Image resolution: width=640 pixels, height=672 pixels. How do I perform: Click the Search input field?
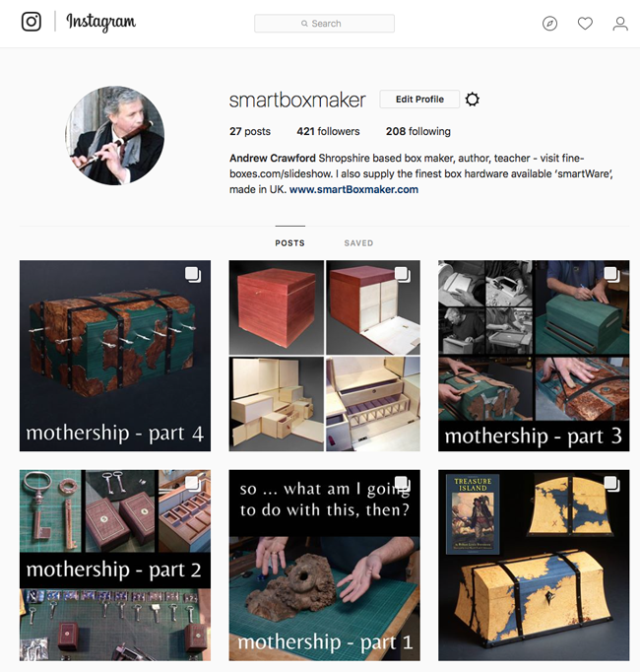tap(324, 23)
